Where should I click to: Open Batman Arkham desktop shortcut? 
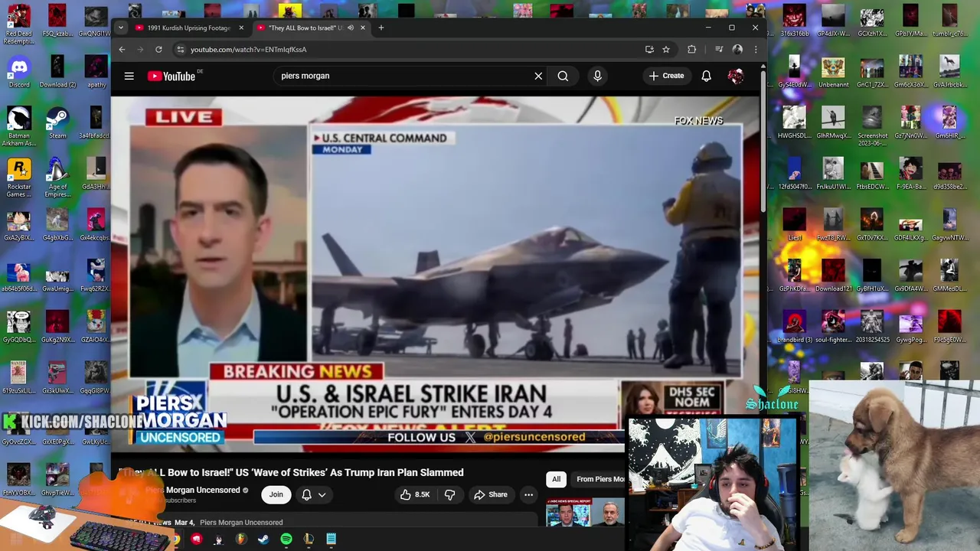[x=19, y=126]
